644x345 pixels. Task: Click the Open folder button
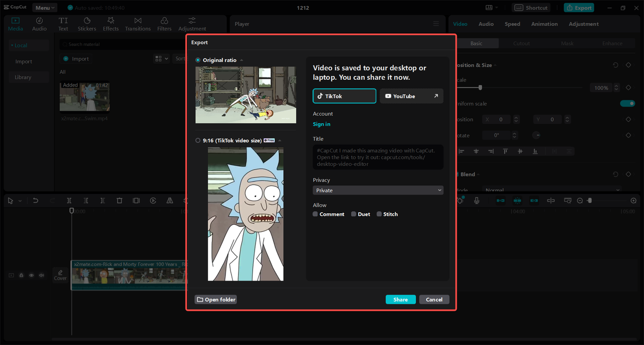click(x=216, y=300)
